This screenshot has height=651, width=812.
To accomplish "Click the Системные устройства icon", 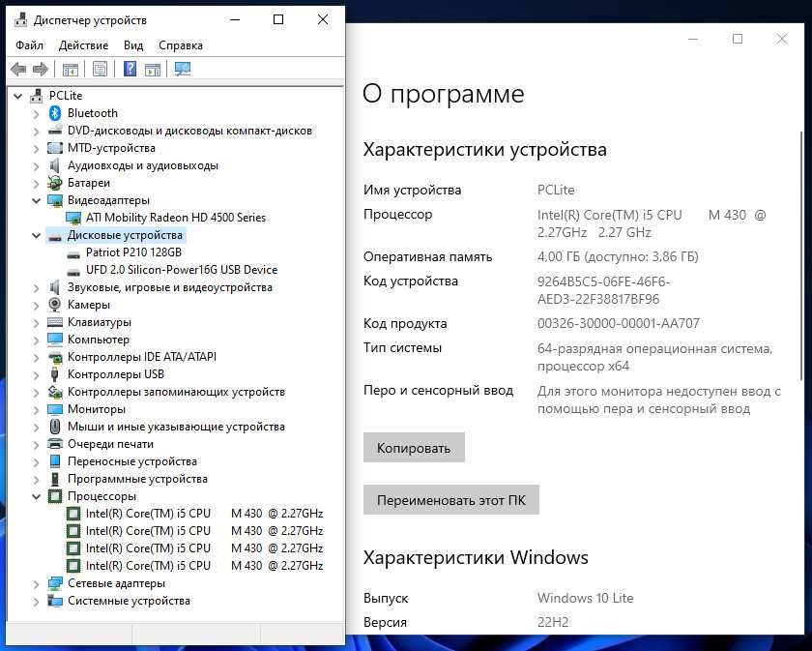I will pos(55,601).
